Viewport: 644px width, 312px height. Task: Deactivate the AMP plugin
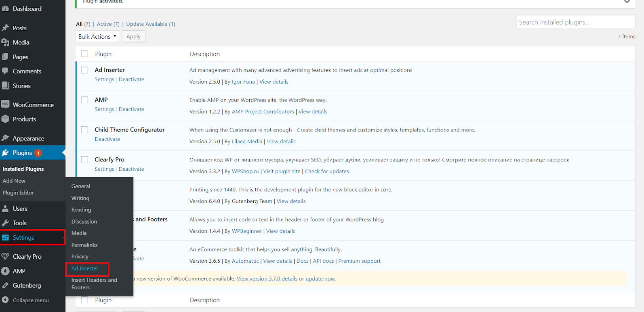131,109
